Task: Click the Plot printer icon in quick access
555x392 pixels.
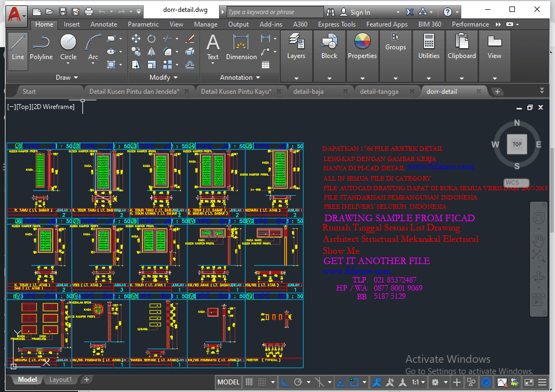Action: point(89,11)
